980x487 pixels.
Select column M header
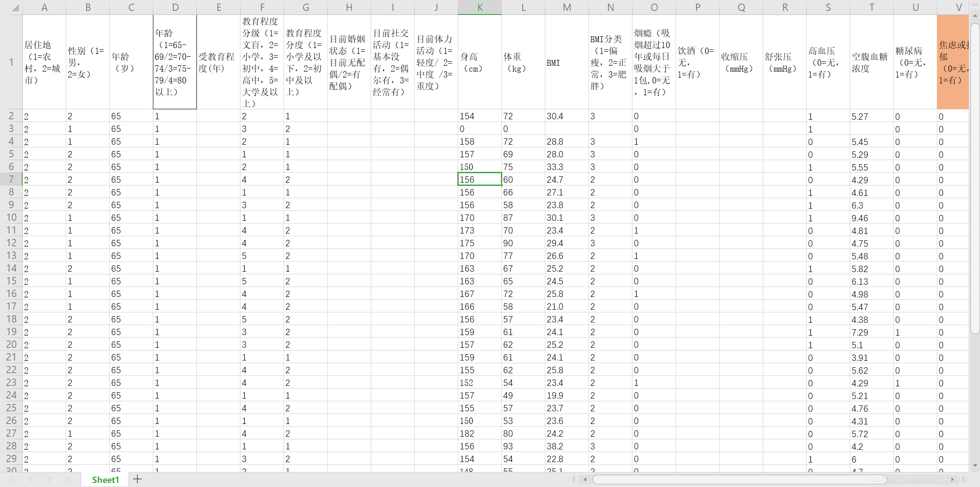pos(567,7)
